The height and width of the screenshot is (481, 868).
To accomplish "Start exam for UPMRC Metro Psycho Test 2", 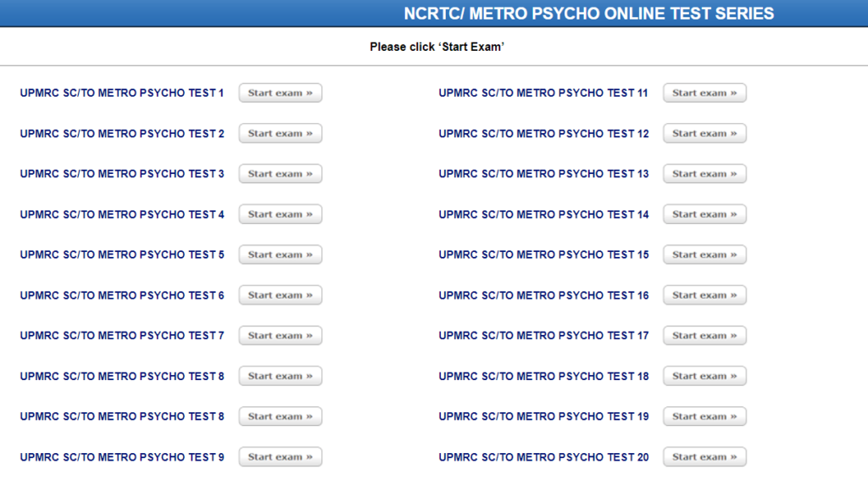I will (x=280, y=133).
